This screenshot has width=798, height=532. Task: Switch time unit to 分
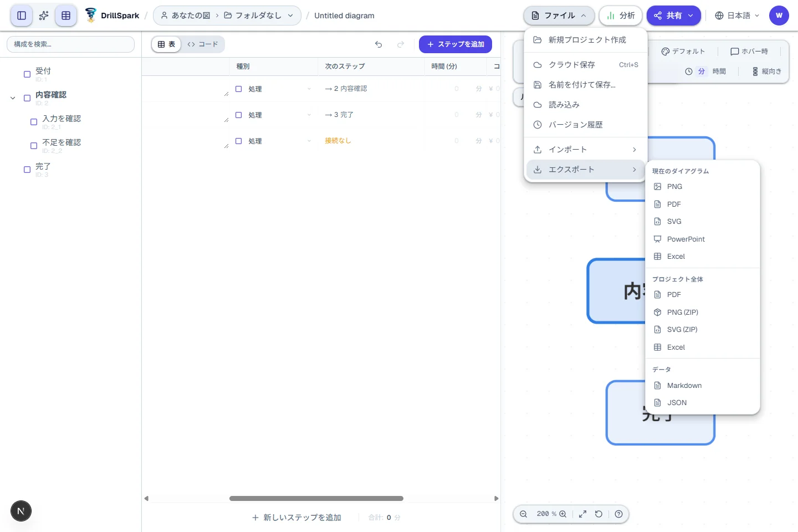coord(702,71)
